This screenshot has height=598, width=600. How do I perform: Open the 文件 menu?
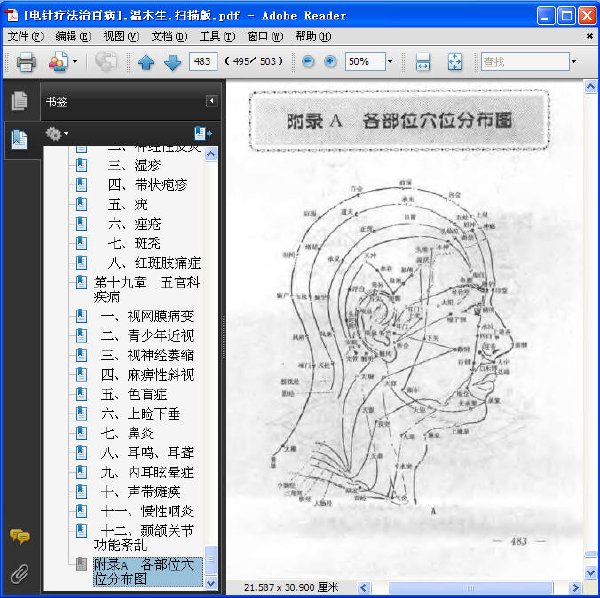(x=26, y=37)
